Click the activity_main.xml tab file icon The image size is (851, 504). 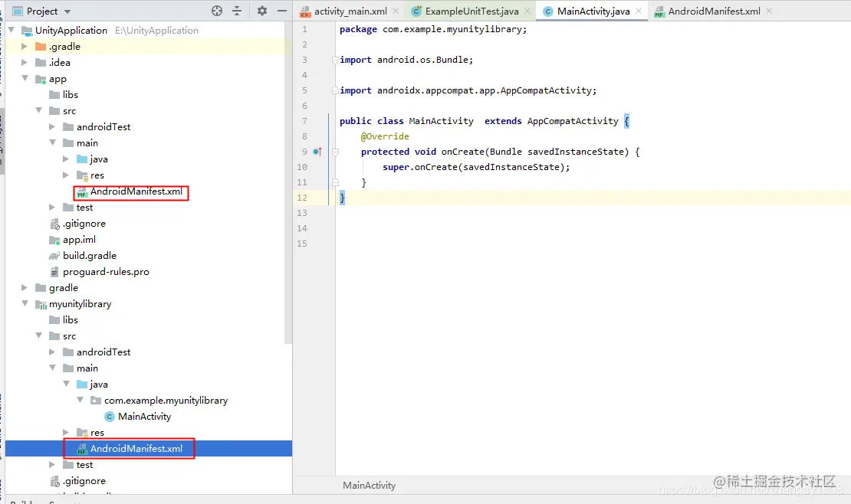pos(305,11)
